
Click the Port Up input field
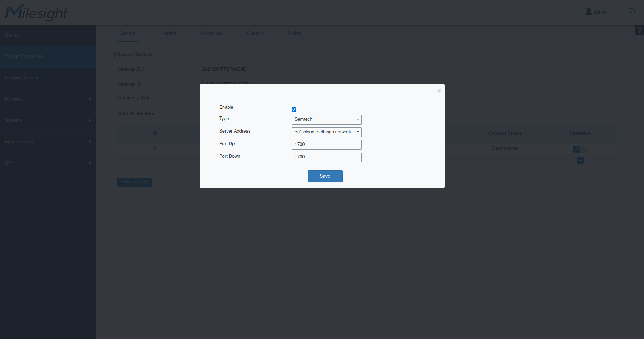pos(326,144)
